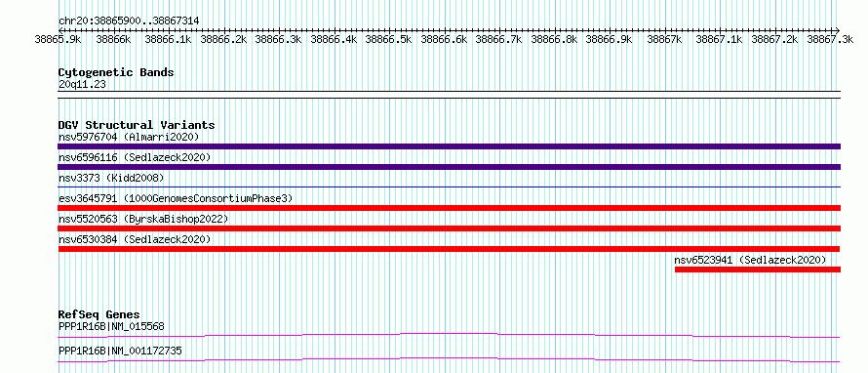868x373 pixels.
Task: Click the 38866.3k ruler tick label
Action: tap(279, 39)
